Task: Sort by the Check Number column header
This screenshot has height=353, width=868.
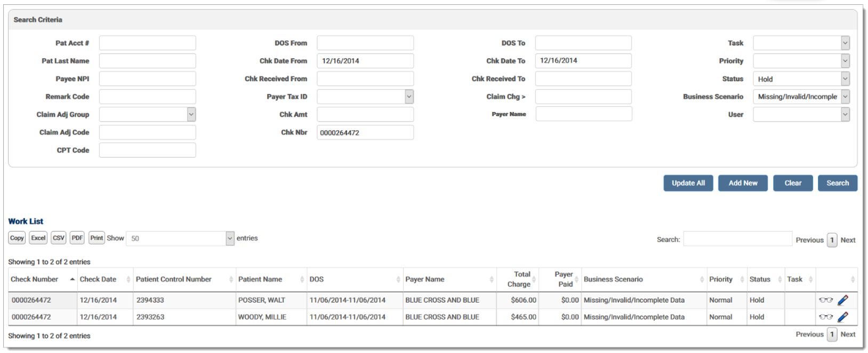Action: [x=35, y=279]
